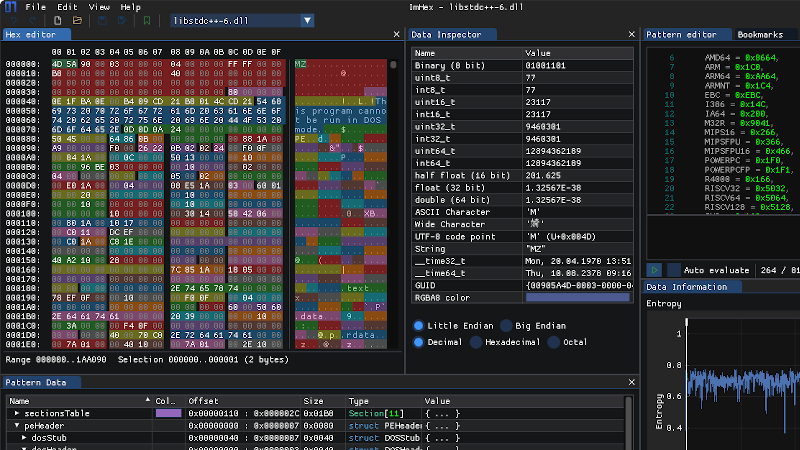Select the Big Endian radio option
800x450 pixels.
[507, 325]
